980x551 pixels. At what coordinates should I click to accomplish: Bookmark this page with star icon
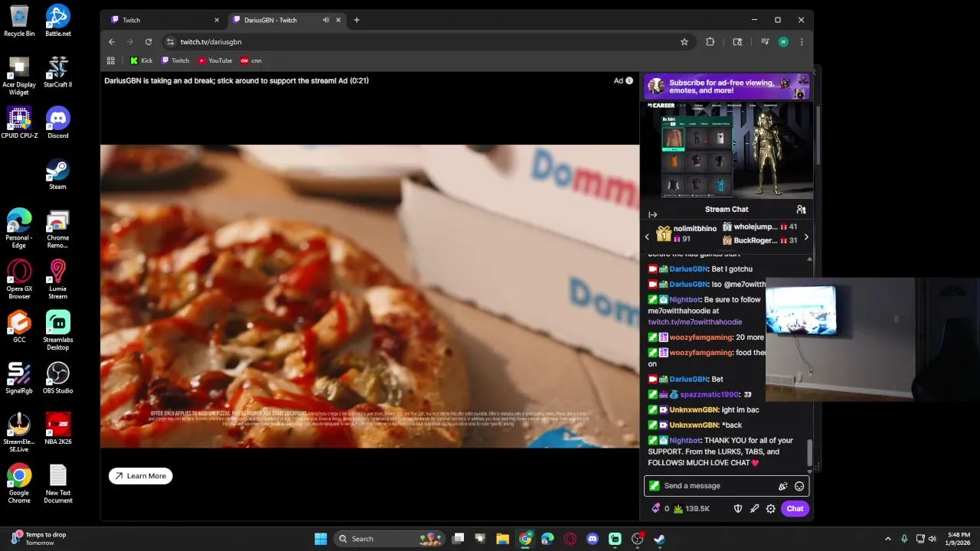point(684,42)
